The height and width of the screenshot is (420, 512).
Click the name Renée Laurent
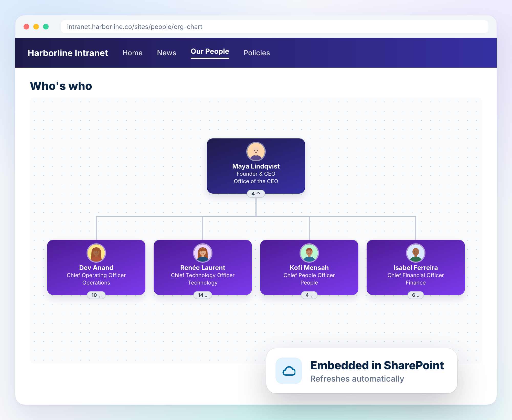(x=203, y=268)
